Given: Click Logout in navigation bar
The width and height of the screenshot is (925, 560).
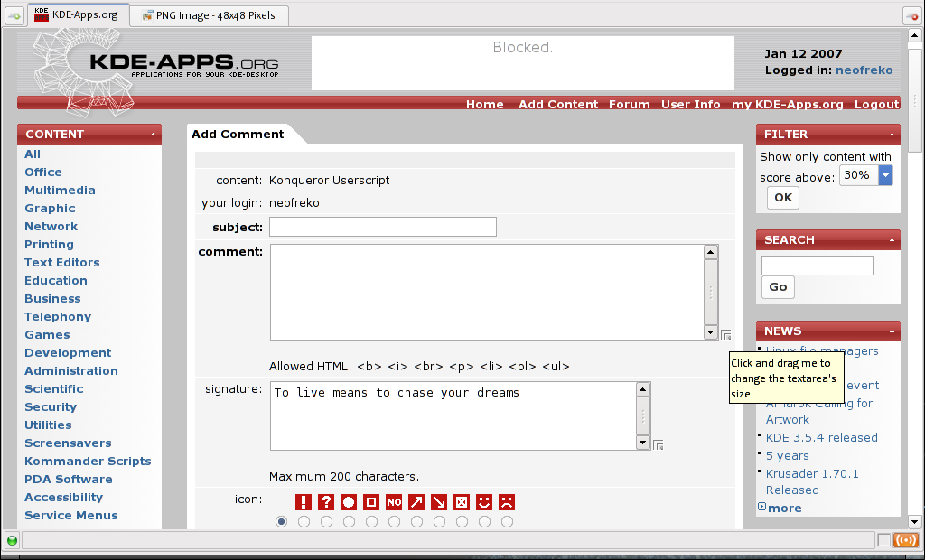Looking at the screenshot, I should pyautogui.click(x=876, y=105).
